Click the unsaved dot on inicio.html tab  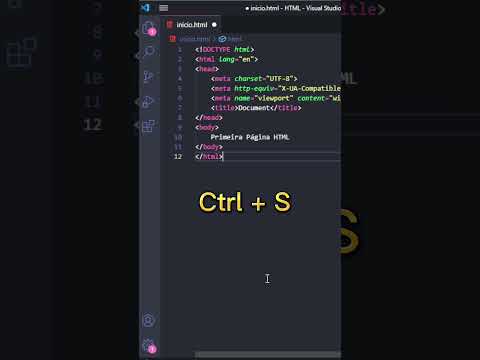[x=214, y=25]
